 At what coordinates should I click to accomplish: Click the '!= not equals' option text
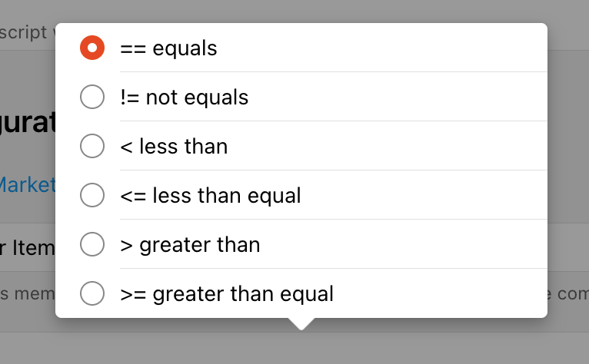point(185,98)
